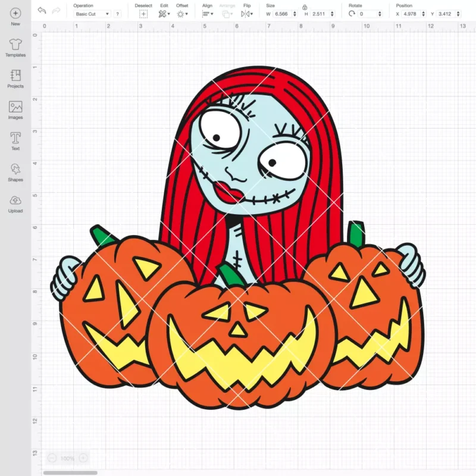Click the Deselect icon

pyautogui.click(x=143, y=14)
